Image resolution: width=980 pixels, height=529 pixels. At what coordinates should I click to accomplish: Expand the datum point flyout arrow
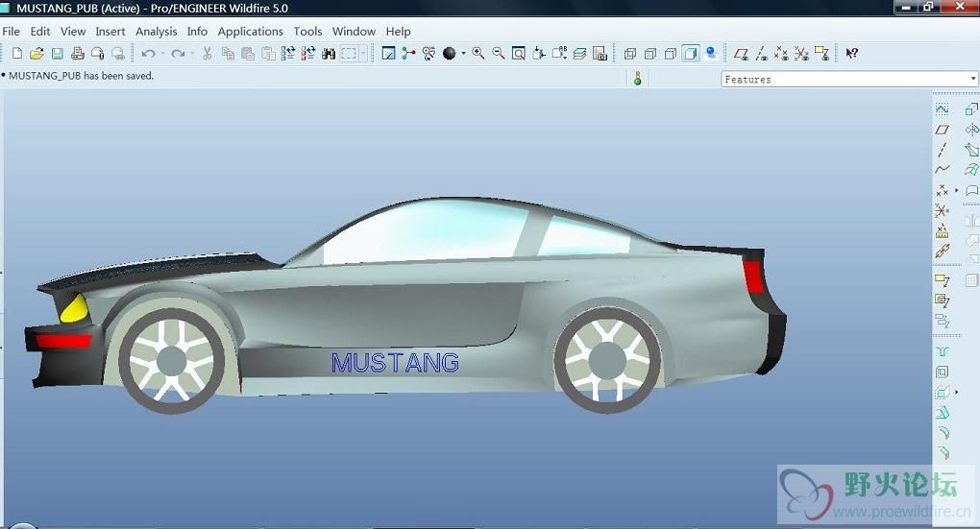[957, 190]
